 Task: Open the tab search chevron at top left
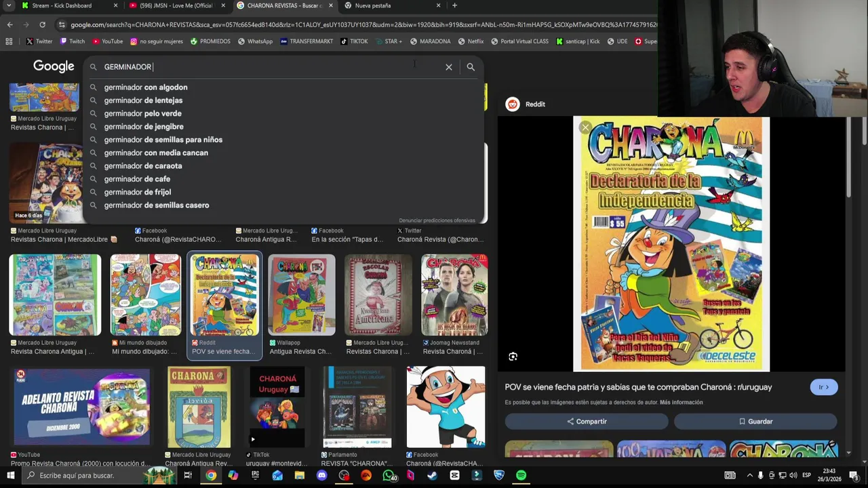point(9,5)
